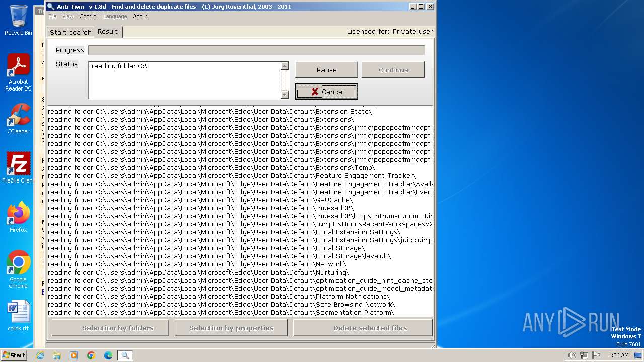Click the network tray icon
Screen dimensions: 644x362
584,355
